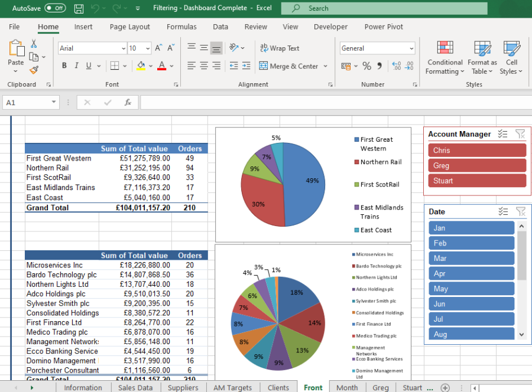Click the Save icon in title bar

point(79,8)
